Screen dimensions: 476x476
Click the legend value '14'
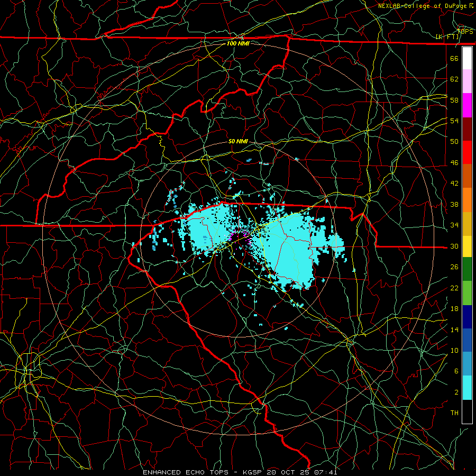[454, 329]
